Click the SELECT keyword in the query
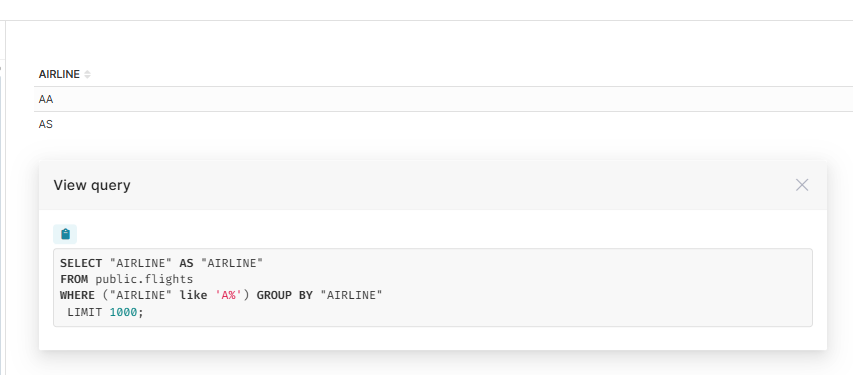 (x=81, y=263)
